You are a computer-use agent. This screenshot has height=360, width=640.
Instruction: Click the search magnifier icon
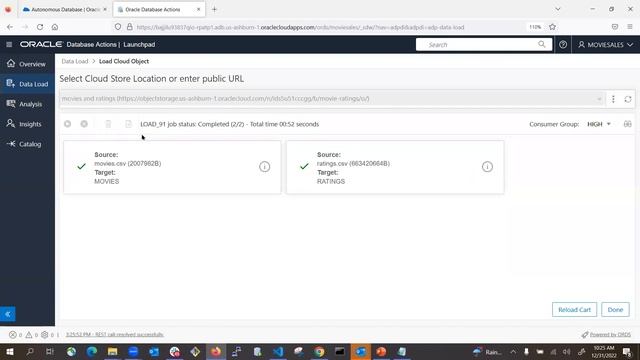(542, 44)
